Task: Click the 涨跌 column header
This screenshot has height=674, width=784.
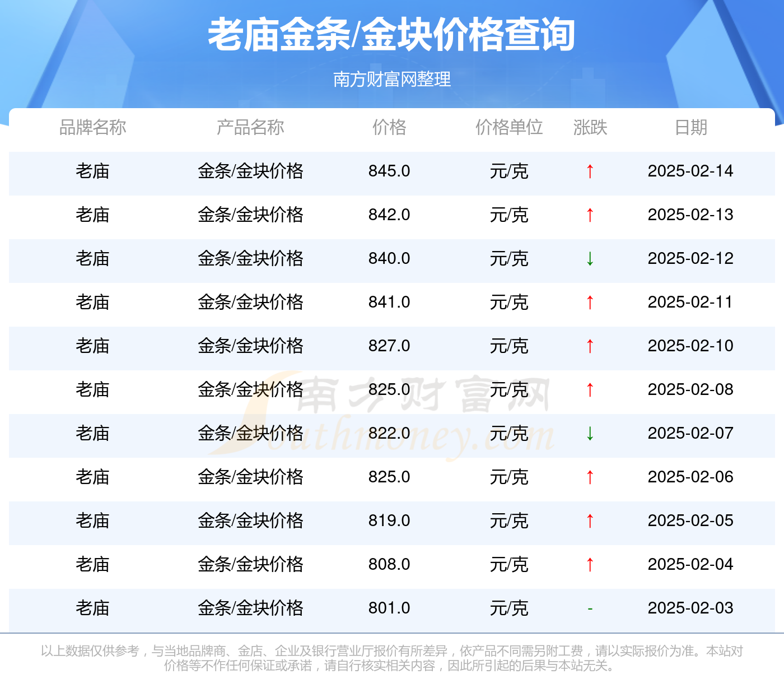Action: (x=590, y=127)
